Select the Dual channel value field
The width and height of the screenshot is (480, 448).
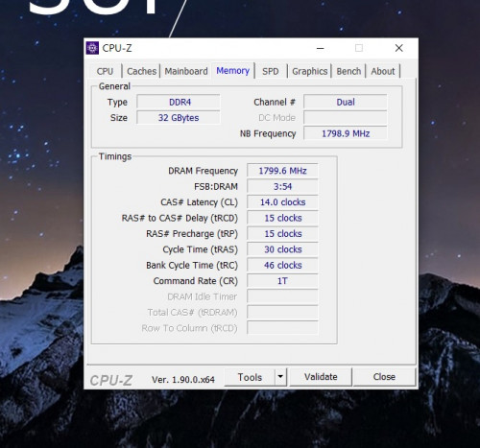(x=346, y=102)
